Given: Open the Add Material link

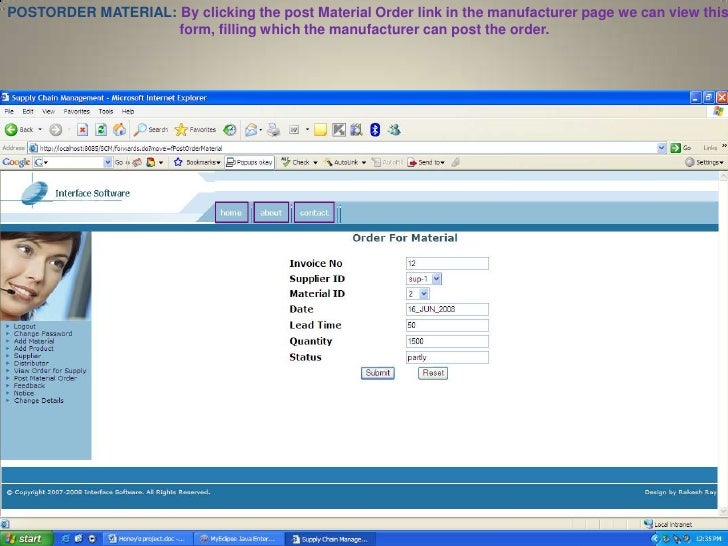Looking at the screenshot, I should coord(34,341).
